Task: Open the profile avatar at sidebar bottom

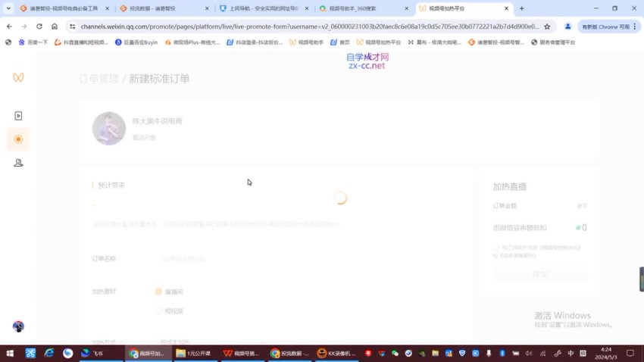Action: click(x=18, y=326)
